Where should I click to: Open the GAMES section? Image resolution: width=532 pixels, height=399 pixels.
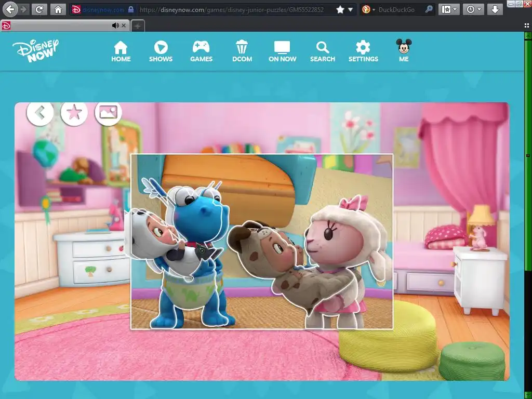(x=201, y=51)
